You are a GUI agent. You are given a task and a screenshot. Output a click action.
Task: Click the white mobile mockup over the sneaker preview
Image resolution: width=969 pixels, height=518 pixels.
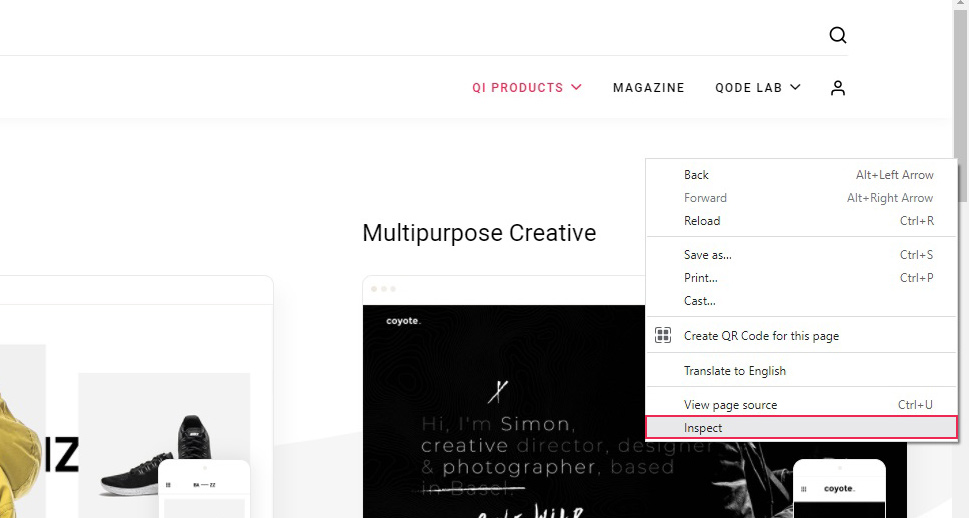204,489
